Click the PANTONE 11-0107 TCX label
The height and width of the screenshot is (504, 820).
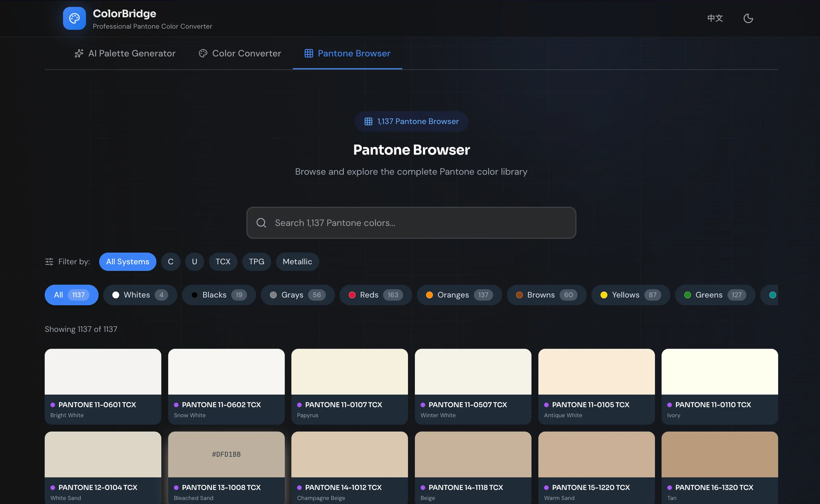pos(343,405)
